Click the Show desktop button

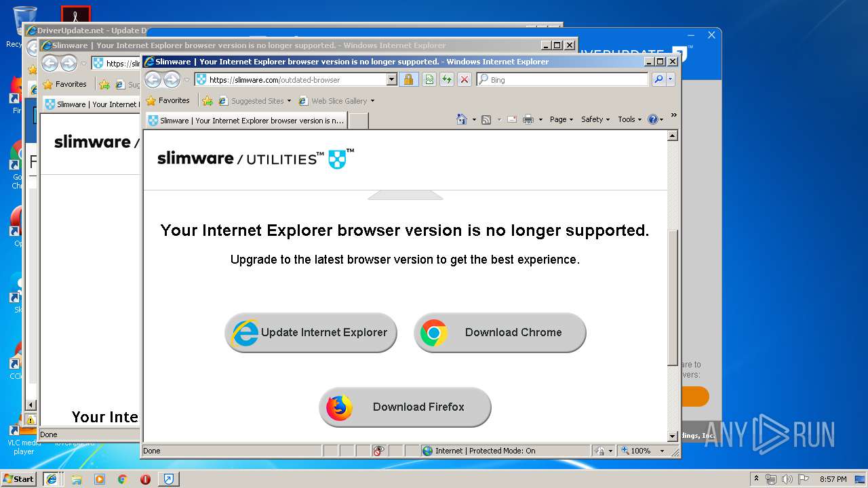tap(861, 479)
